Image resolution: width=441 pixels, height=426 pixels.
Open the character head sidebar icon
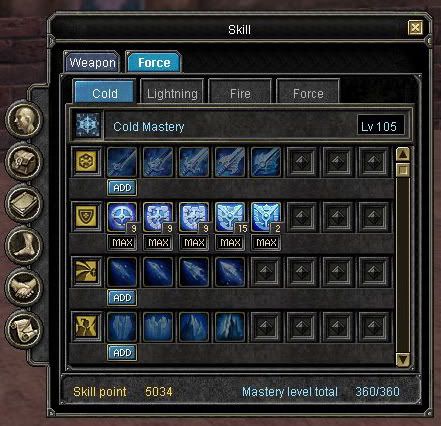24,119
